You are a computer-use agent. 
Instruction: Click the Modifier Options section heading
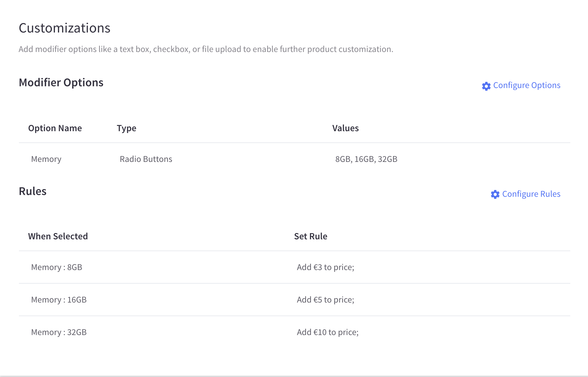pyautogui.click(x=61, y=82)
